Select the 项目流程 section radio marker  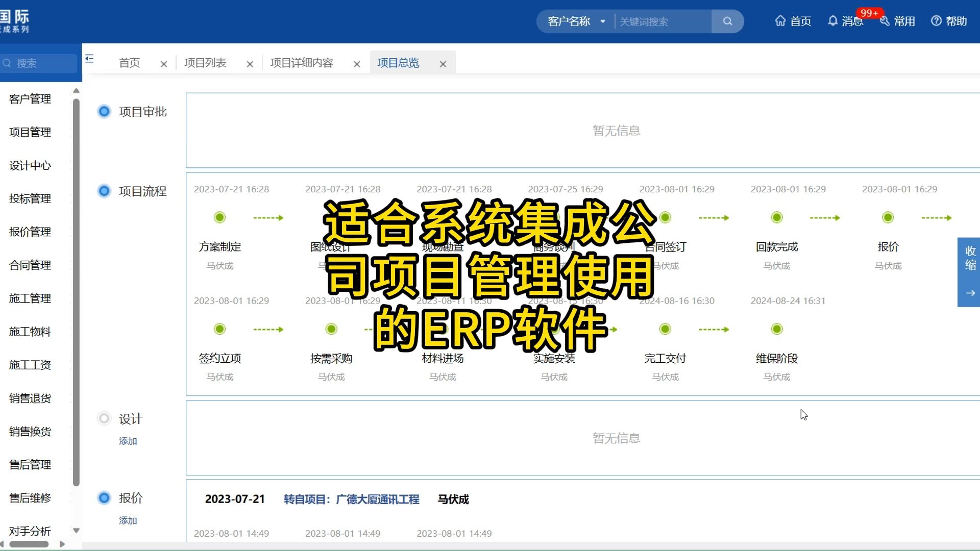click(x=104, y=191)
